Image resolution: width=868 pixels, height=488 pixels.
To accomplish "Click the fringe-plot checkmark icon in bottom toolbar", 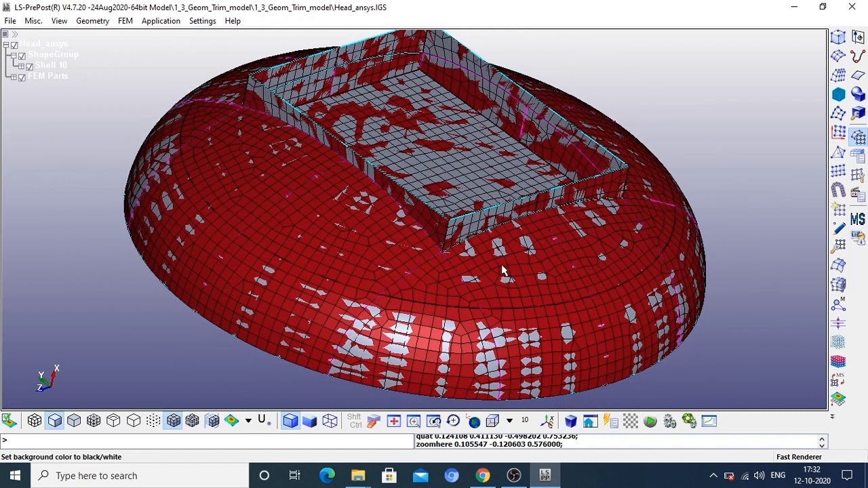I will coord(9,421).
